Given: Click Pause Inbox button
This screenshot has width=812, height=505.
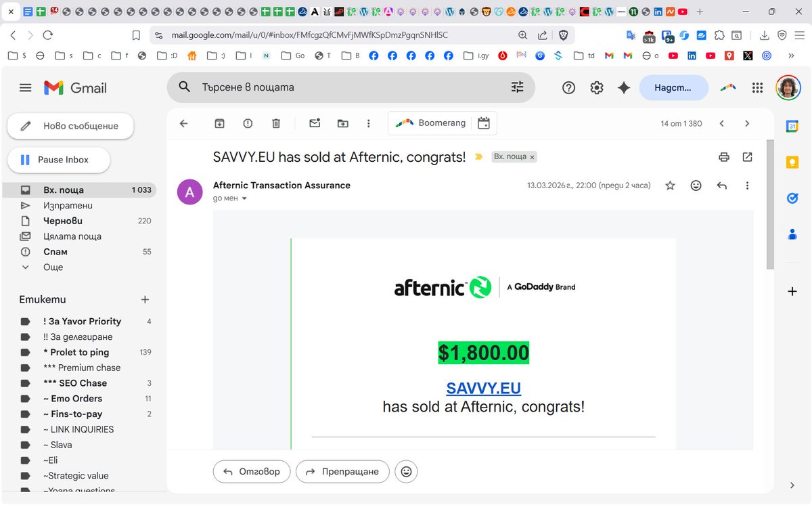Looking at the screenshot, I should (x=59, y=160).
